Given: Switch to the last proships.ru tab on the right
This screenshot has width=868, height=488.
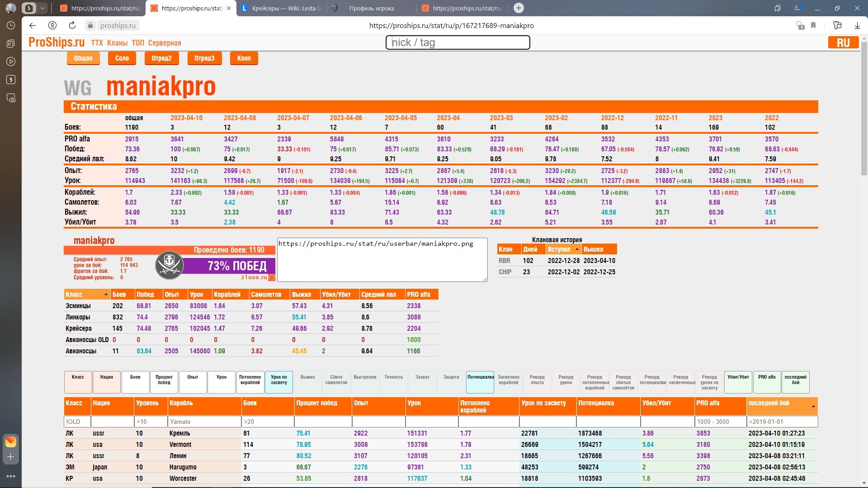Looking at the screenshot, I should point(462,8).
